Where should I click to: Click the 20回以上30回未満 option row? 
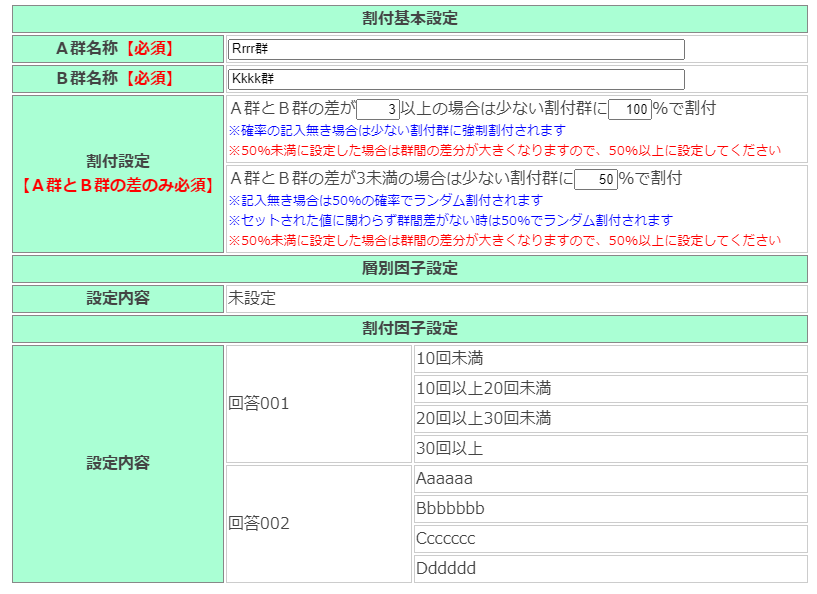(x=610, y=419)
